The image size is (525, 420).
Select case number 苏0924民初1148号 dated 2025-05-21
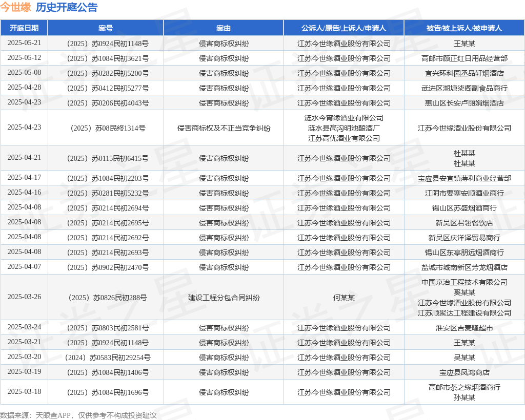click(x=108, y=44)
